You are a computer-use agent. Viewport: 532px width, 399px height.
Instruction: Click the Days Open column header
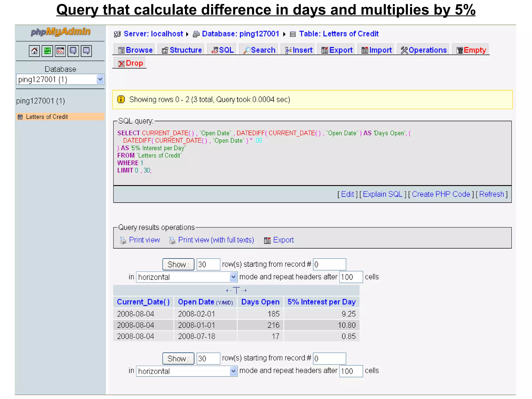point(260,302)
